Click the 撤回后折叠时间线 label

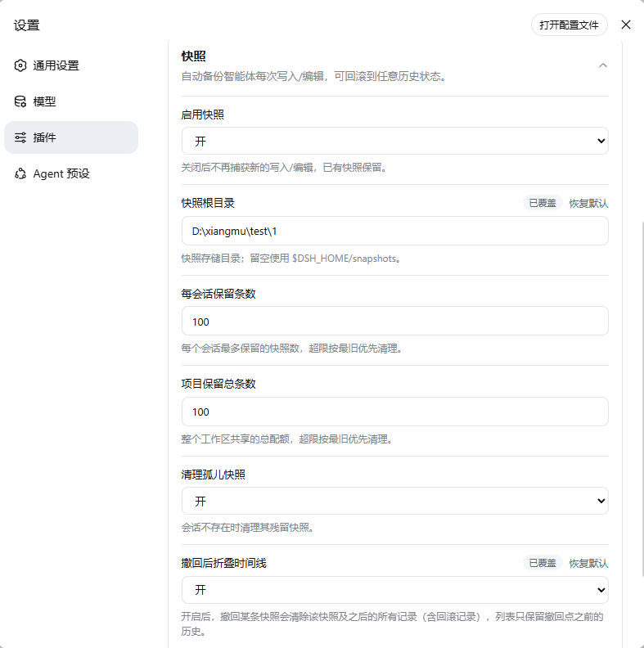tap(224, 563)
